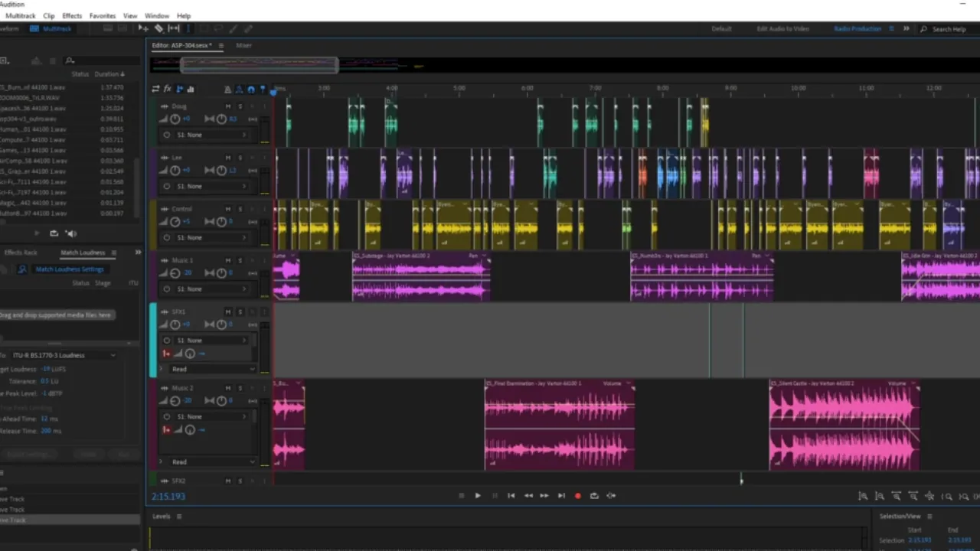Choose the Default workspace
Screen dimensions: 980x551
(x=721, y=29)
